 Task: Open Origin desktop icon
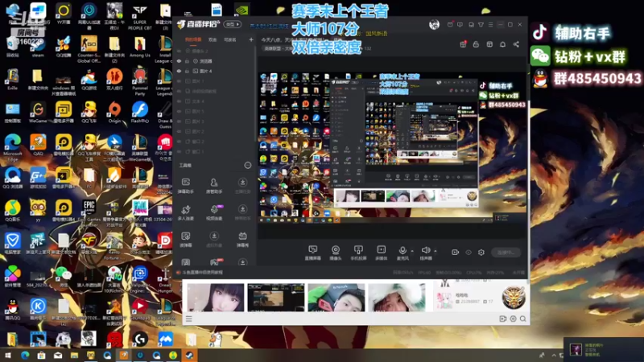[x=114, y=112]
